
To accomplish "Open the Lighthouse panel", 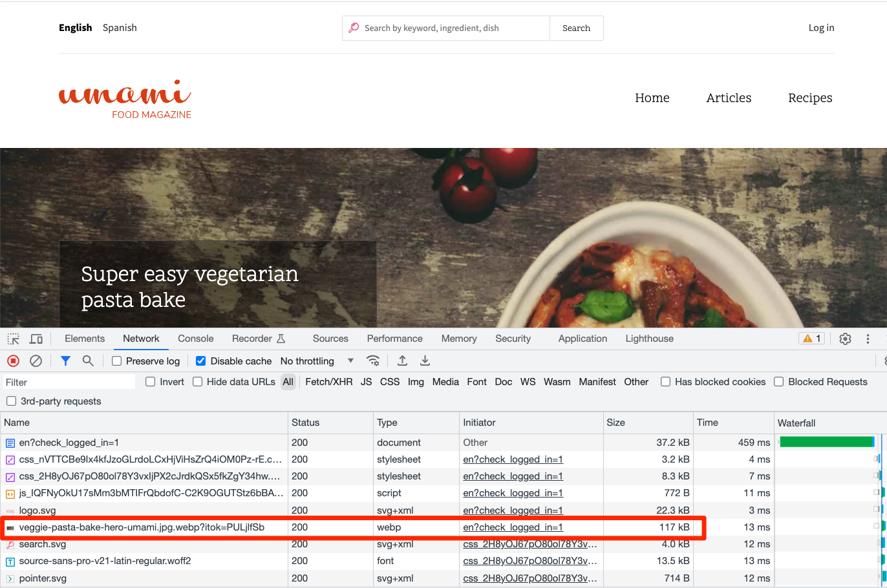I will coord(649,338).
